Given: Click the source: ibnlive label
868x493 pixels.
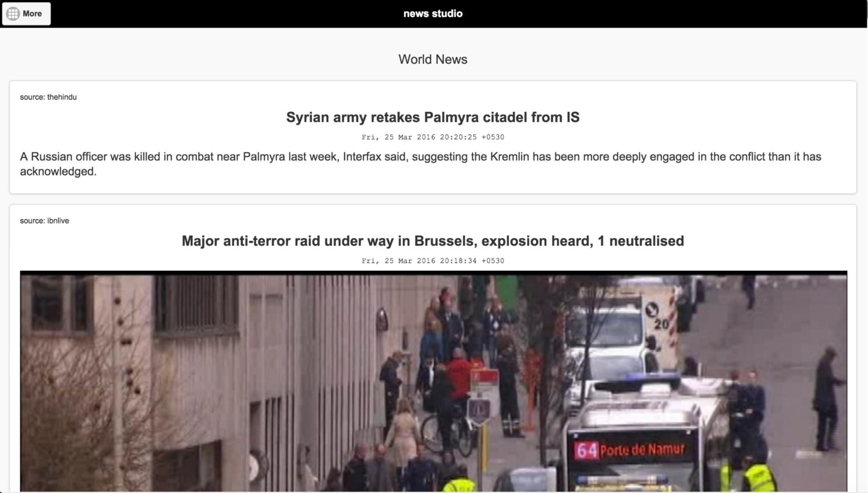Looking at the screenshot, I should (x=44, y=221).
